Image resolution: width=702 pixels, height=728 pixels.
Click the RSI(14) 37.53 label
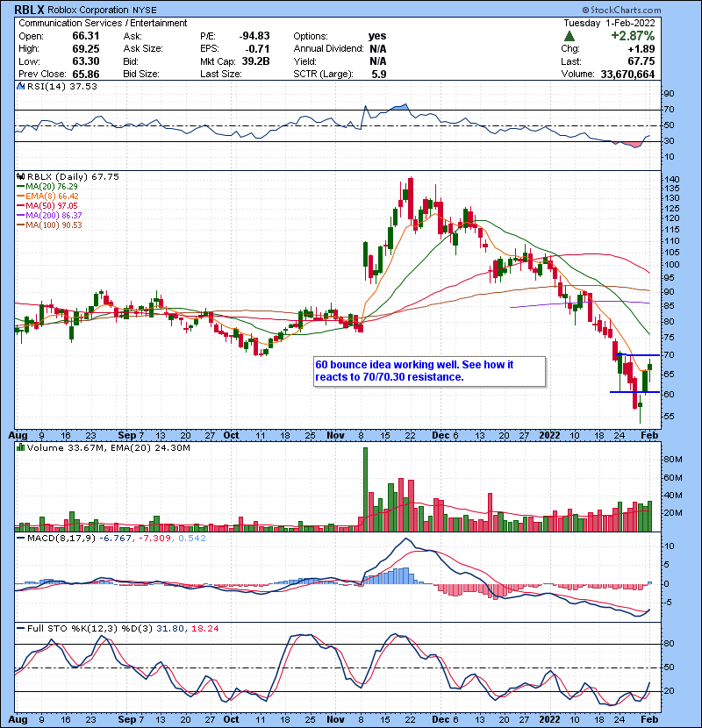(61, 86)
